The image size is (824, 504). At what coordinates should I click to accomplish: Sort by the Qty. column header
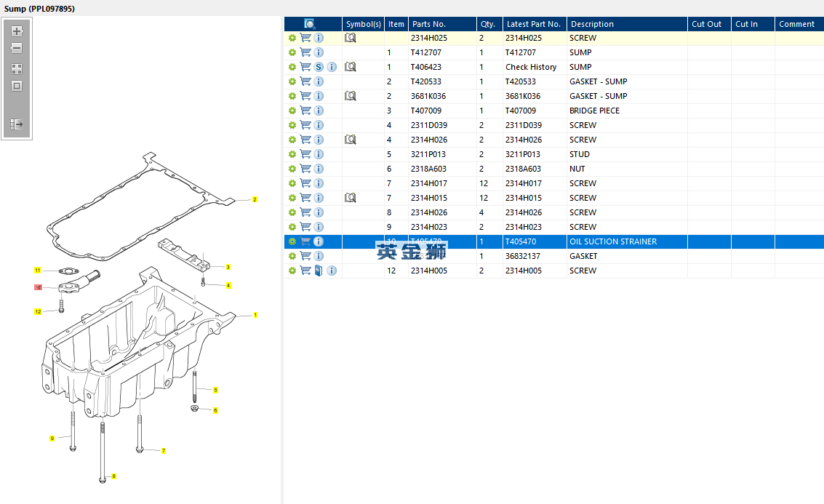click(x=489, y=24)
